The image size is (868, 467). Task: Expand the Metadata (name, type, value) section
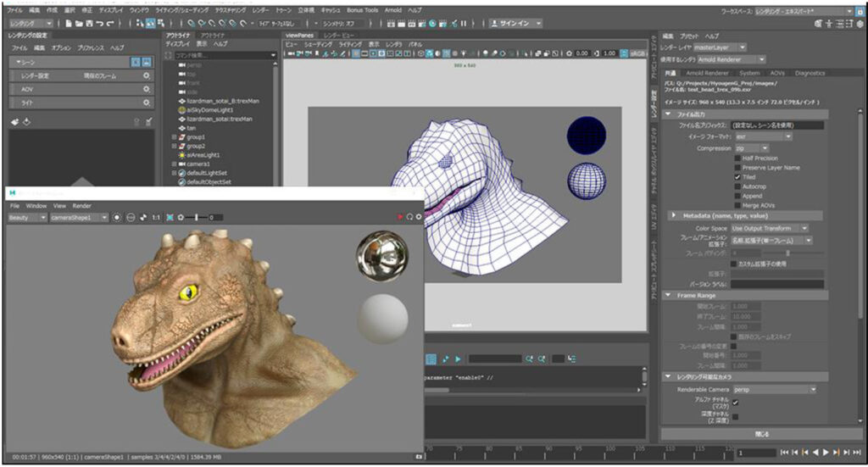(x=674, y=215)
